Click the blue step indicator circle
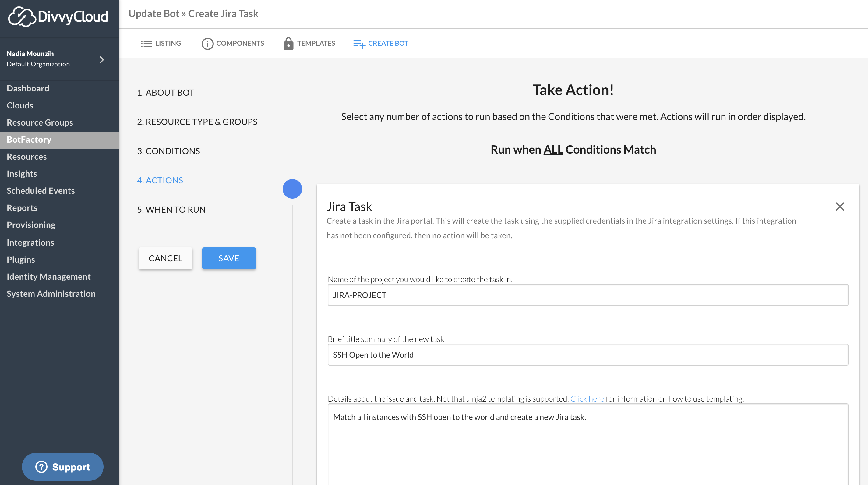868x485 pixels. 292,189
